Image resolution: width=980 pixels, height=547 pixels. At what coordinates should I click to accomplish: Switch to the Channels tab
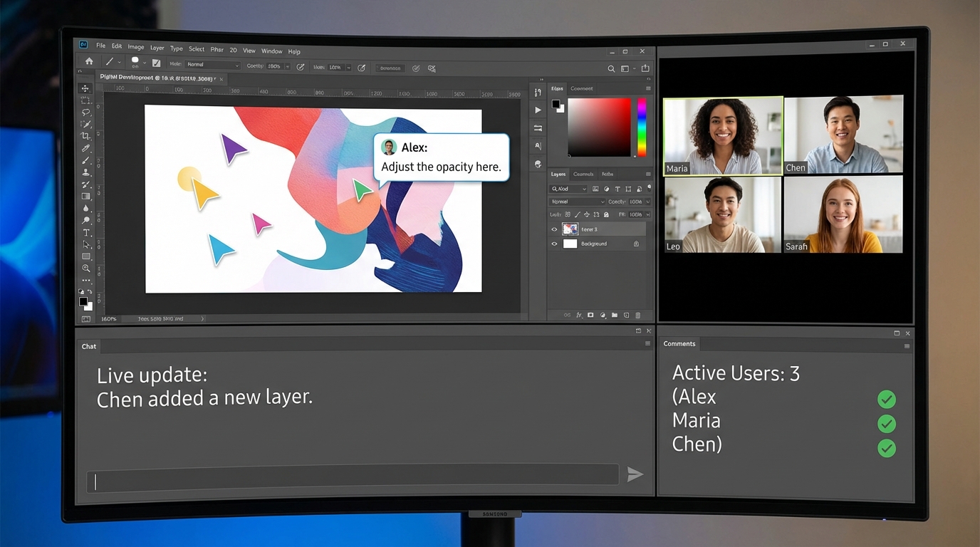583,174
